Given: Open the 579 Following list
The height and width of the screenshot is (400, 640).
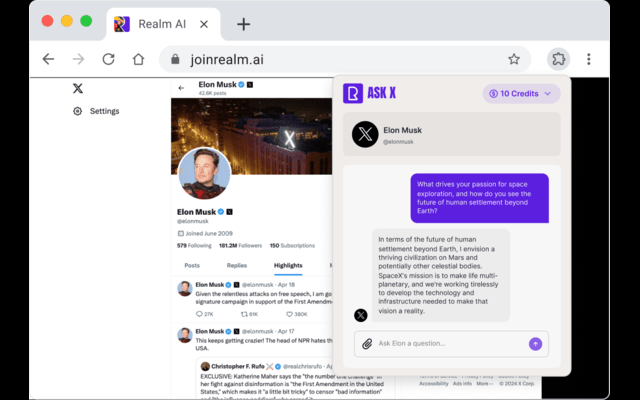Looking at the screenshot, I should click(x=194, y=246).
